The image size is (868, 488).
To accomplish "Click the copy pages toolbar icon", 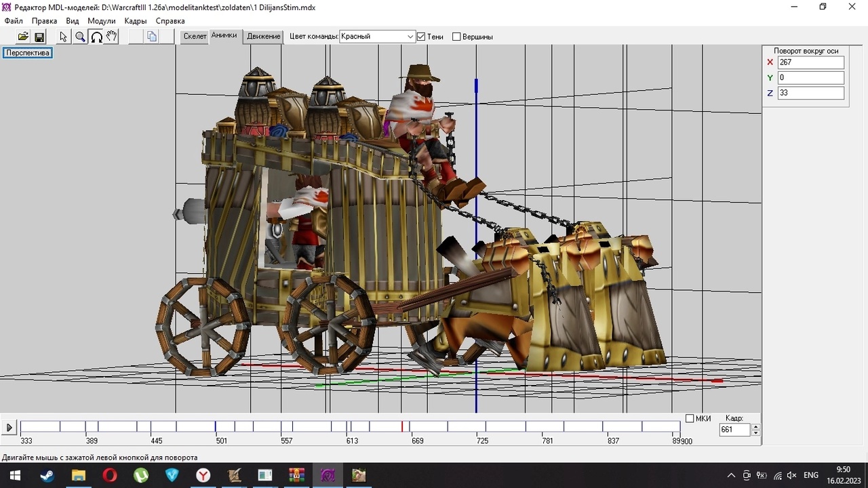I will pos(152,37).
